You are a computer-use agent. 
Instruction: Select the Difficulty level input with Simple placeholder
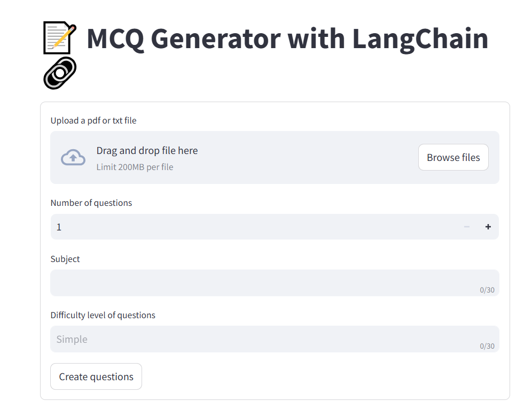click(x=262, y=339)
